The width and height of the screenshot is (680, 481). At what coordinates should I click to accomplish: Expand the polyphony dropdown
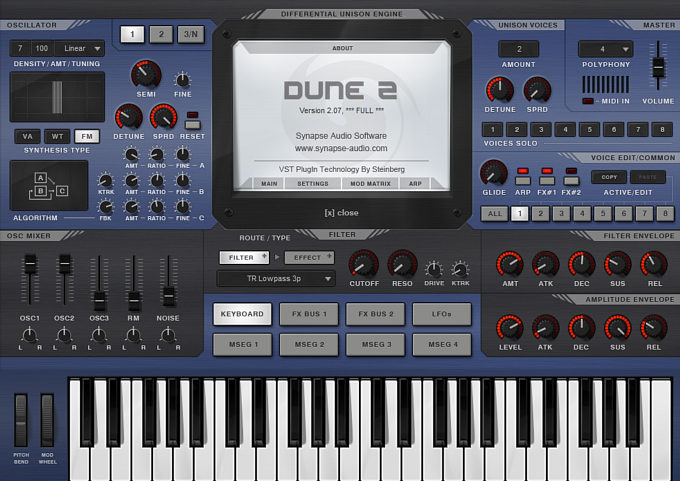[x=605, y=48]
